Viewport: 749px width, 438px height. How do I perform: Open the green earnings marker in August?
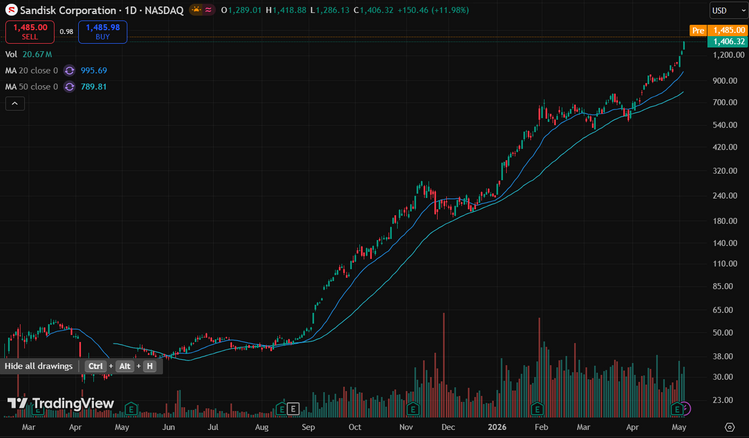pos(282,409)
